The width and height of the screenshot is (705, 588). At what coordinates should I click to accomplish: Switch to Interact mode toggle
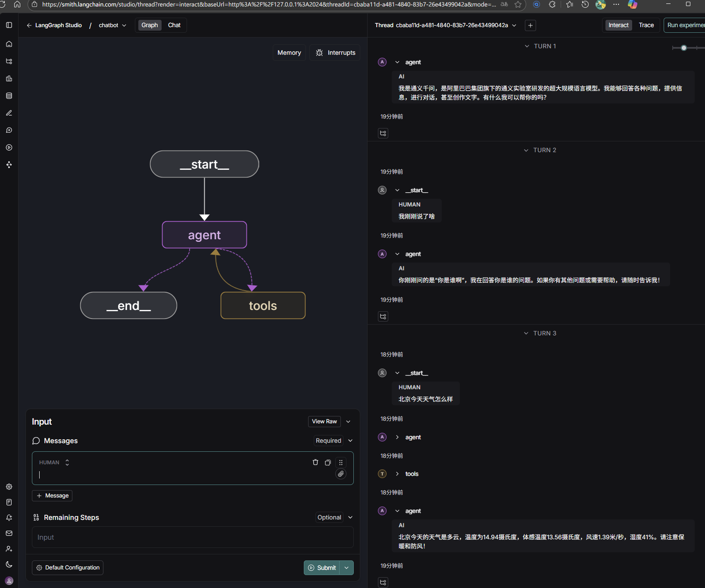pos(618,25)
